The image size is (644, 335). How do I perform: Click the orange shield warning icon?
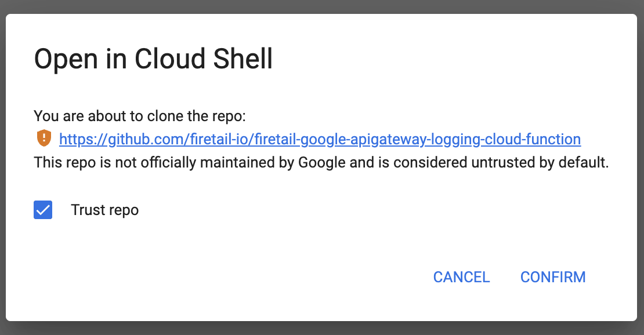pyautogui.click(x=44, y=139)
